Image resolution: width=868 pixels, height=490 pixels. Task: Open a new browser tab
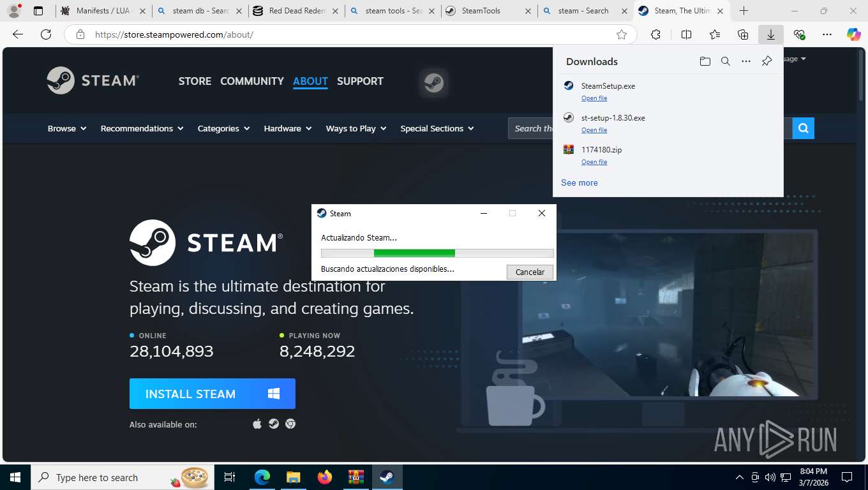(744, 11)
